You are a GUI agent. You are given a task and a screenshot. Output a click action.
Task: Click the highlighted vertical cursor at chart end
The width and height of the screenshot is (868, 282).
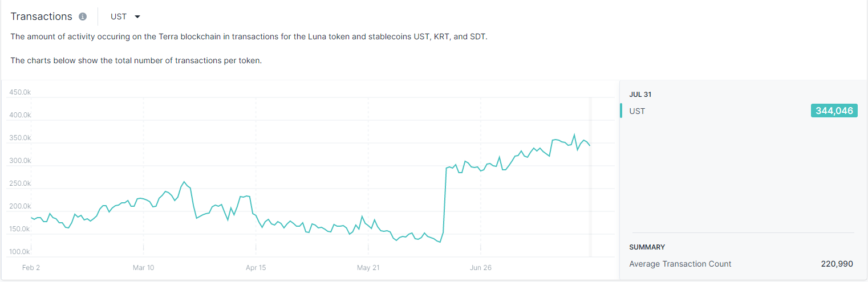coord(590,177)
